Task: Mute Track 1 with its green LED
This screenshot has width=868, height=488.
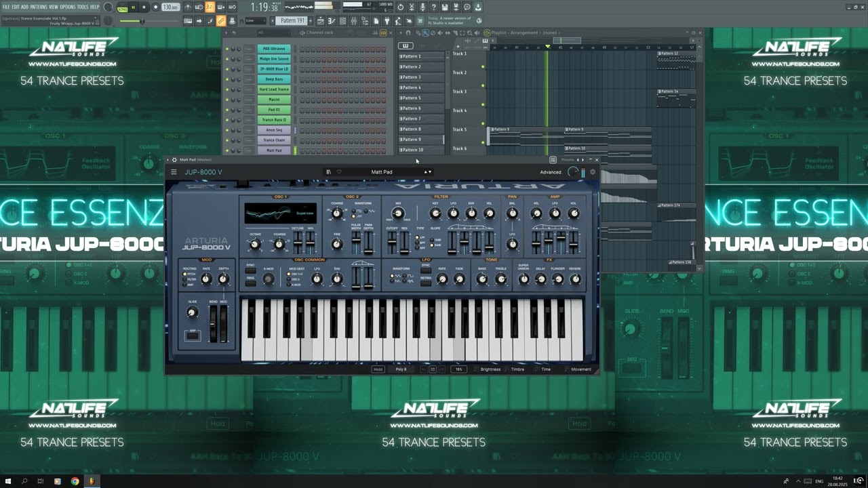Action: 483,66
